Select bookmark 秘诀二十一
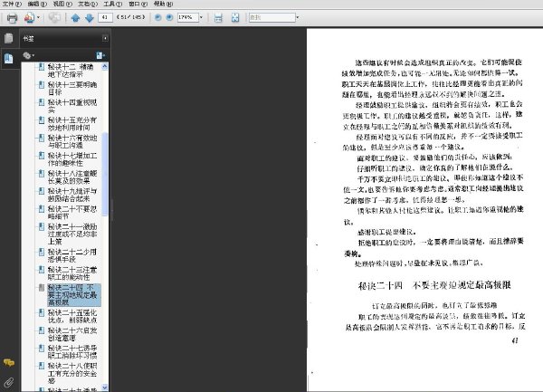This screenshot has height=392, width=543. click(x=72, y=234)
